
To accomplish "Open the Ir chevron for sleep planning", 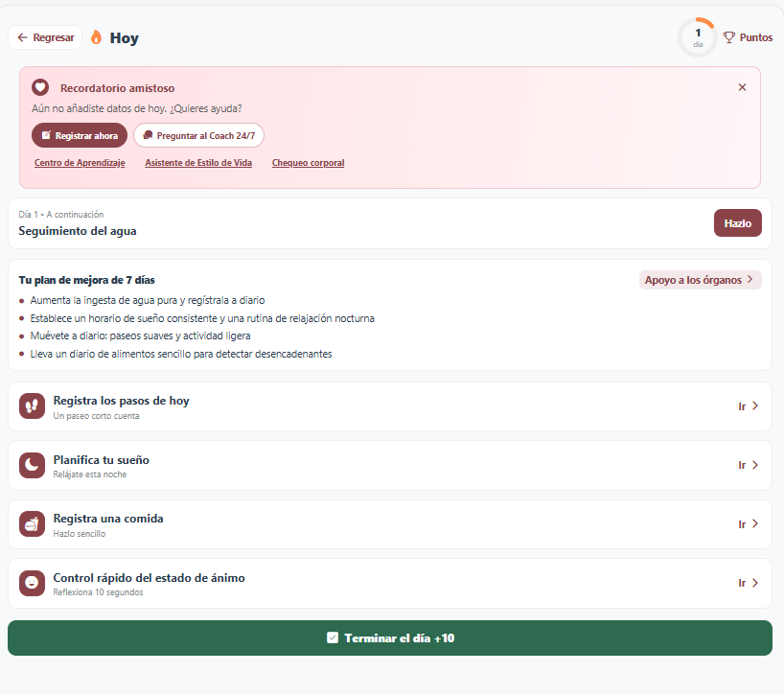I will point(753,465).
